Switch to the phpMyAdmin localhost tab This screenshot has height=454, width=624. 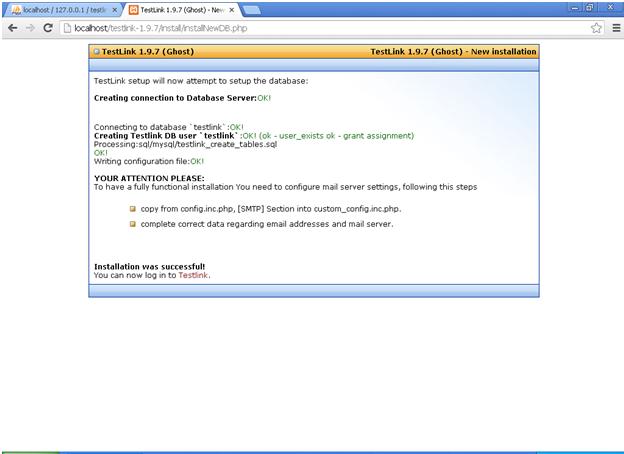(63, 10)
